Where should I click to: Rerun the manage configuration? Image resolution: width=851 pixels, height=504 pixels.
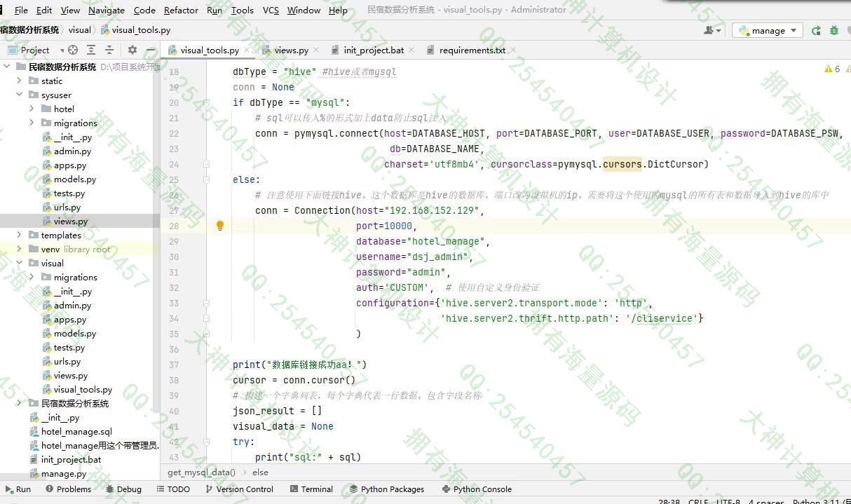coord(816,30)
